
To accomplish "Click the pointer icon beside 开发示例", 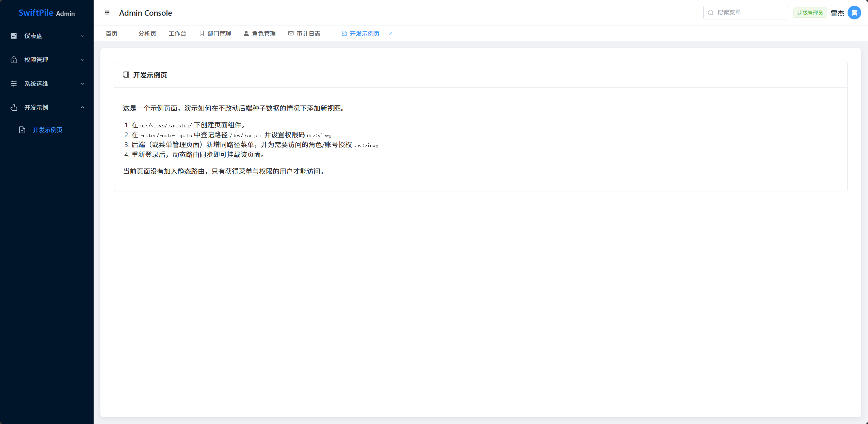I will [14, 108].
